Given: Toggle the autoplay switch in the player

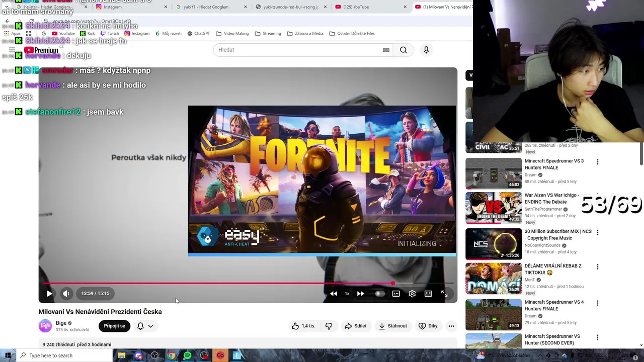Looking at the screenshot, I should coord(380,294).
